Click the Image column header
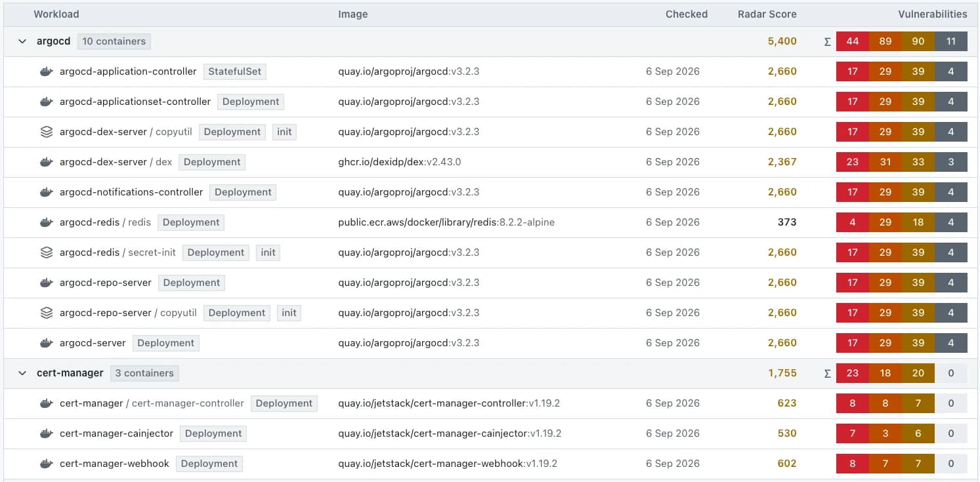Screen dimensions: 980x482 click(x=353, y=14)
